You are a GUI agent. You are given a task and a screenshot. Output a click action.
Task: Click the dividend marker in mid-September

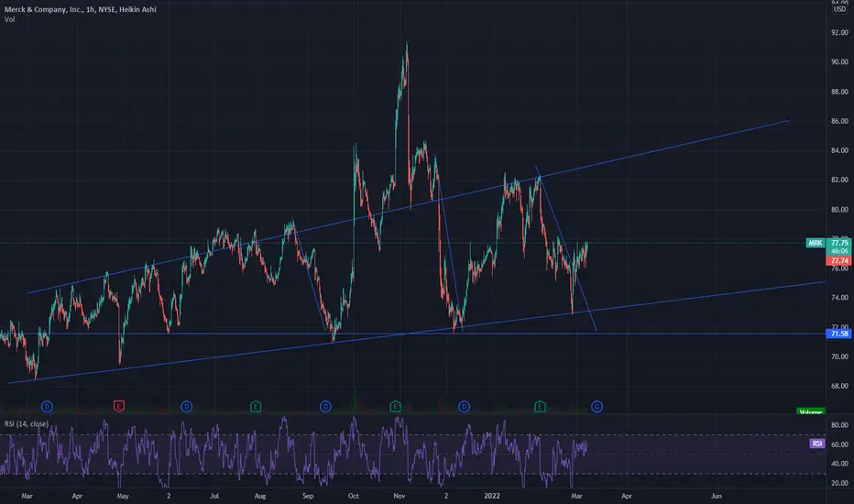[x=325, y=407]
